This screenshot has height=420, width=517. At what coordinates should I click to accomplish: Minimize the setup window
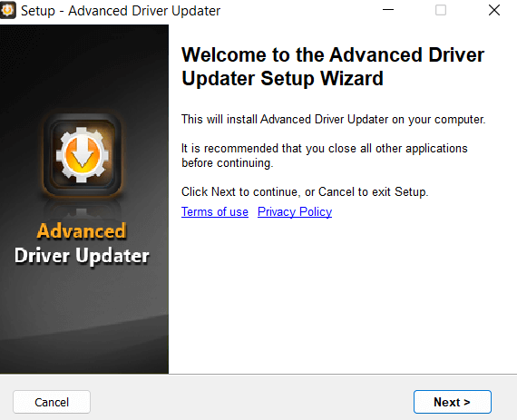click(388, 10)
